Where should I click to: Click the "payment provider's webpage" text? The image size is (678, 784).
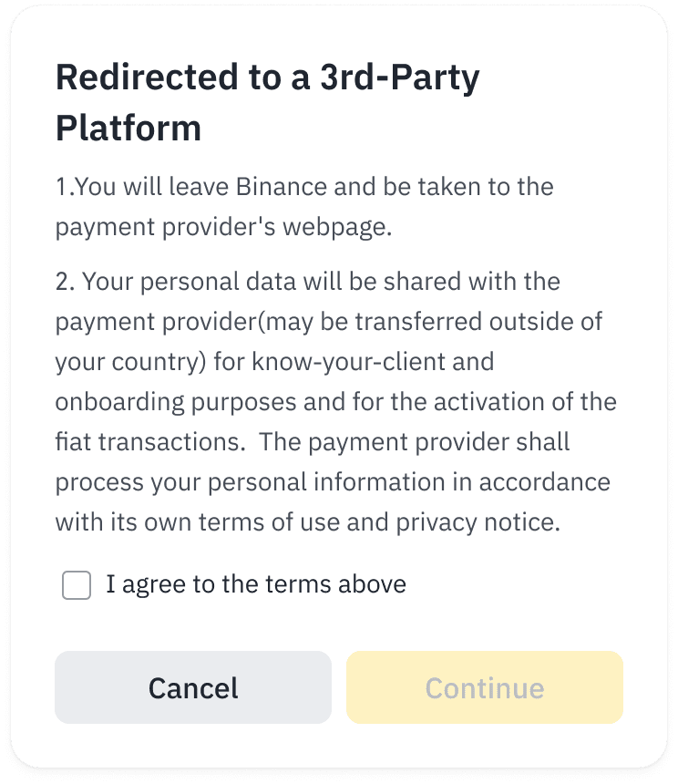[223, 227]
